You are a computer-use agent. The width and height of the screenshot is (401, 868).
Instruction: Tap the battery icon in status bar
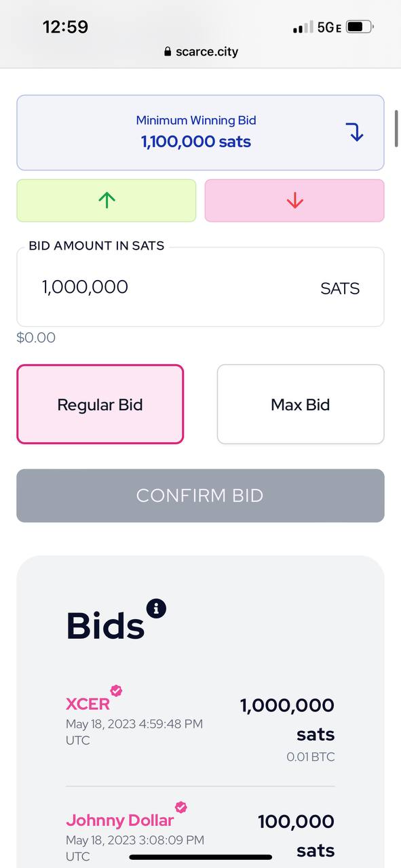pyautogui.click(x=360, y=27)
